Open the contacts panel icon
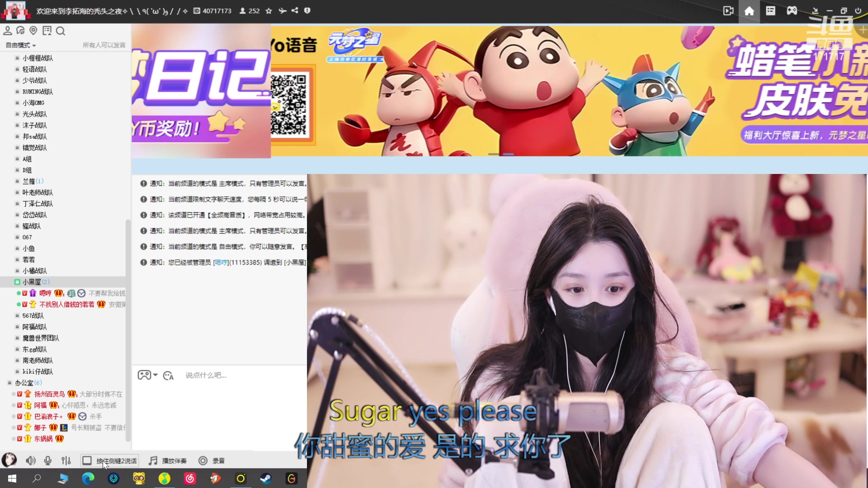The width and height of the screenshot is (868, 488). click(x=8, y=30)
